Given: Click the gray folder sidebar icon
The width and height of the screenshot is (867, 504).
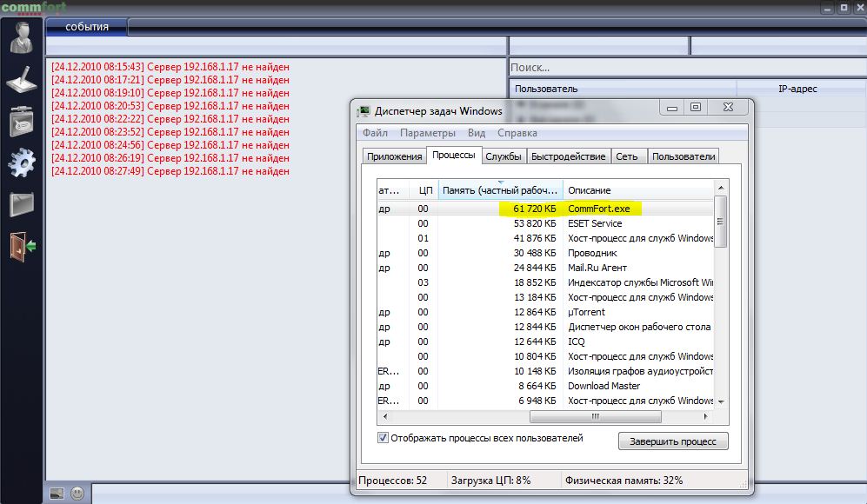Looking at the screenshot, I should tap(22, 204).
